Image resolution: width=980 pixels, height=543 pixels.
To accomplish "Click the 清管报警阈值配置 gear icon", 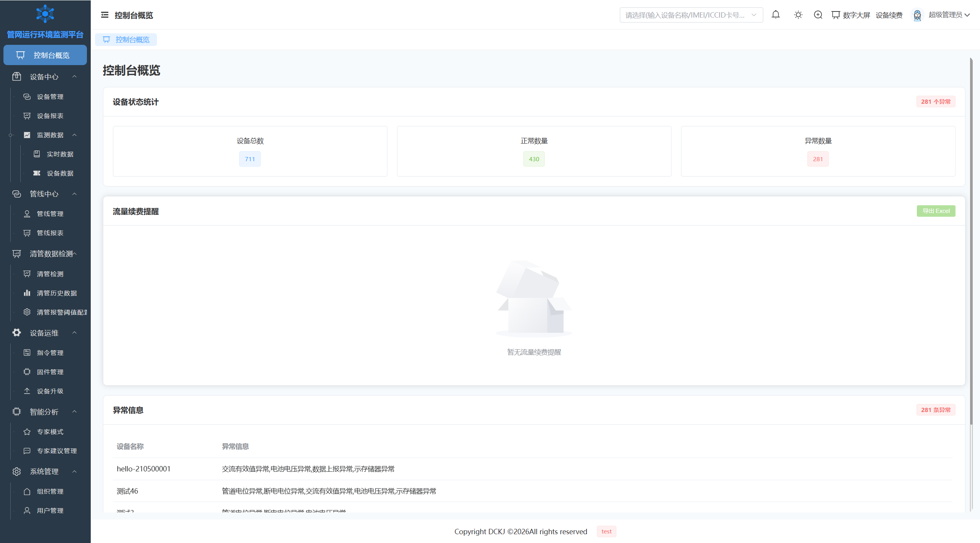I will pyautogui.click(x=27, y=312).
